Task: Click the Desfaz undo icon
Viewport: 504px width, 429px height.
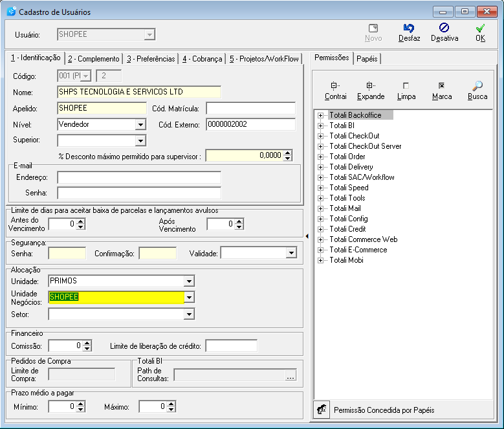Action: 409,28
